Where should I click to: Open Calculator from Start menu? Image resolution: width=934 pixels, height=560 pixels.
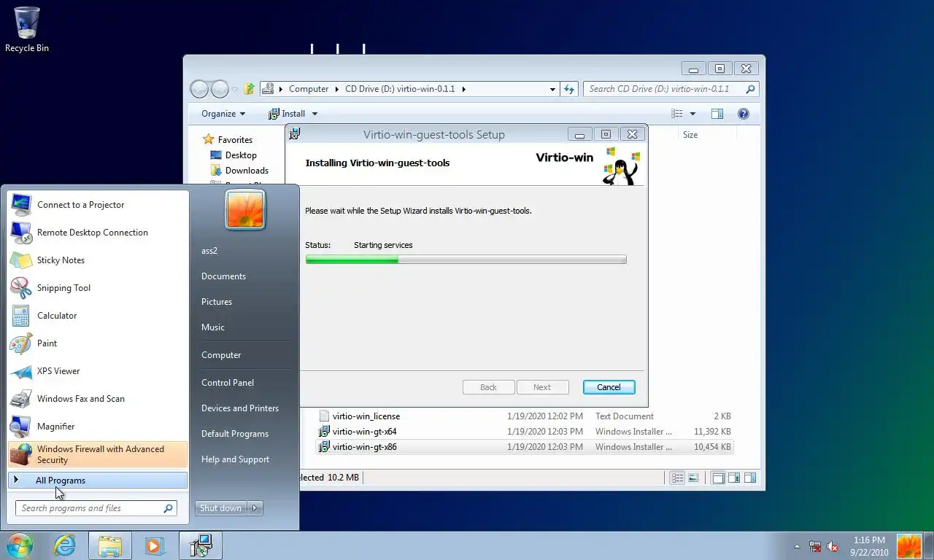(98, 316)
